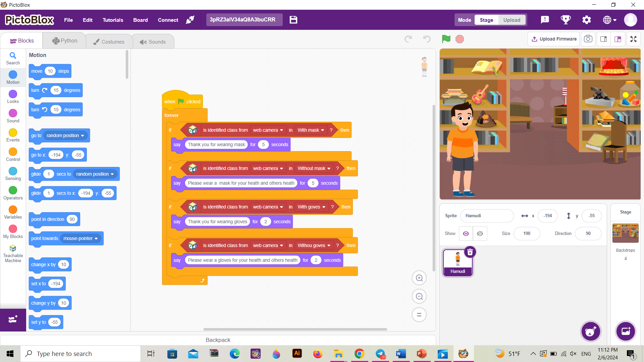Screen dimensions: 644x362
Task: Select the Motion category blue circle
Action: pos(13,75)
